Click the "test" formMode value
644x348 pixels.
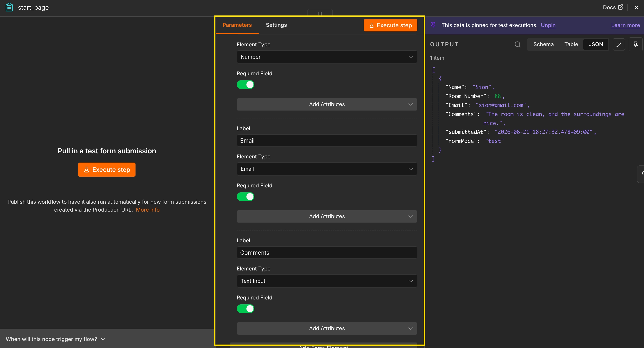tap(494, 141)
